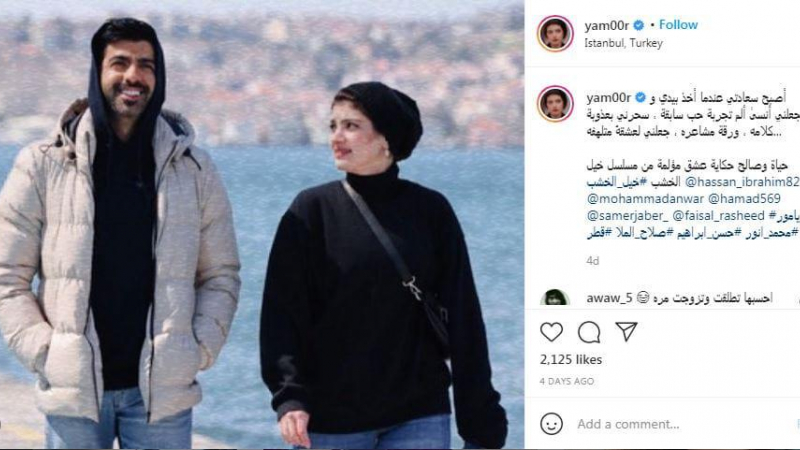Open the Istanbul, Turkey location link
Screen dimensions: 800x450
point(623,43)
